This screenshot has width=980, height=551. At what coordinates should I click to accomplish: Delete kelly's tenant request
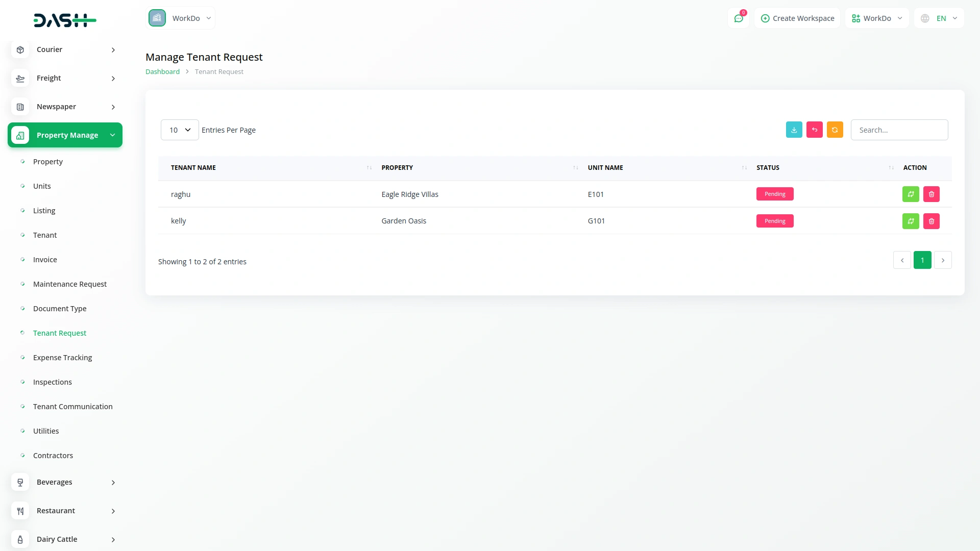(931, 221)
